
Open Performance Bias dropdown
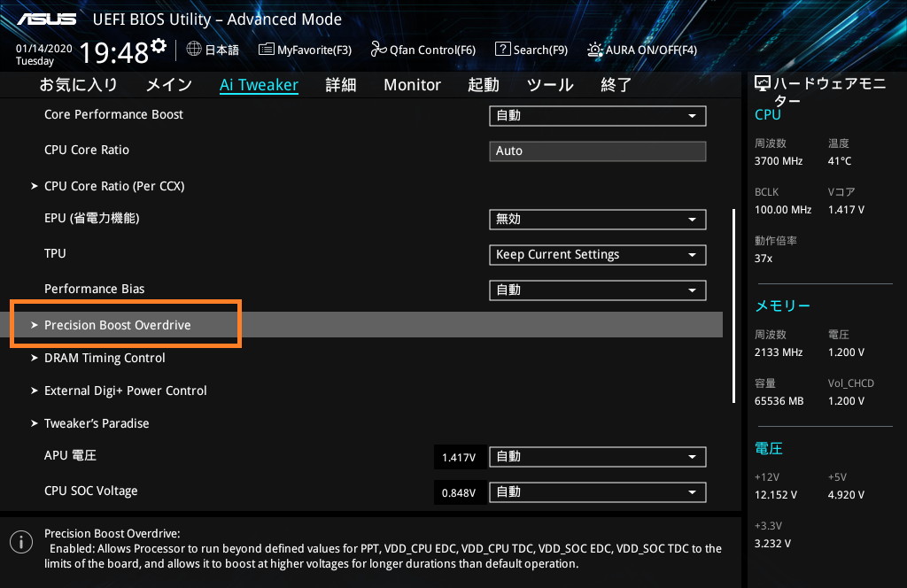pyautogui.click(x=598, y=290)
